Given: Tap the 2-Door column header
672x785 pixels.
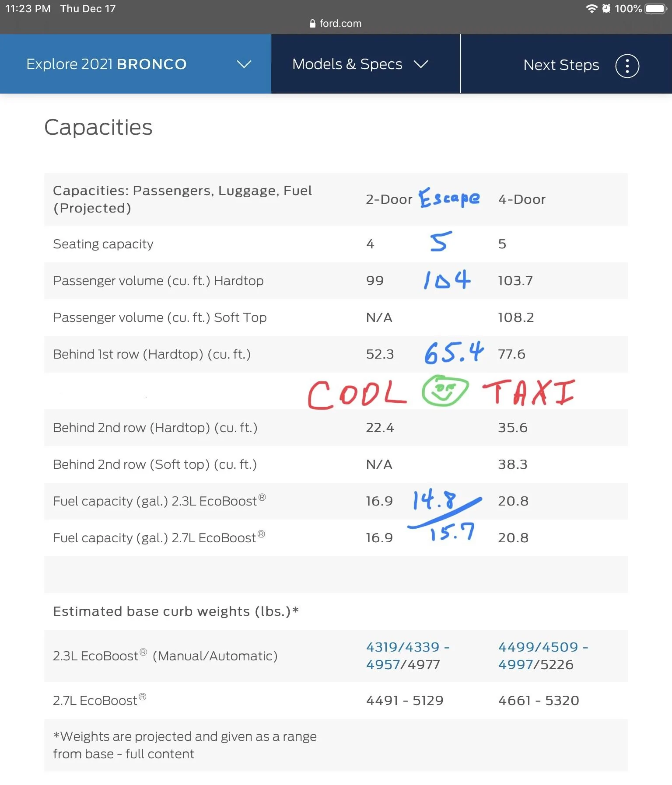Looking at the screenshot, I should tap(389, 199).
